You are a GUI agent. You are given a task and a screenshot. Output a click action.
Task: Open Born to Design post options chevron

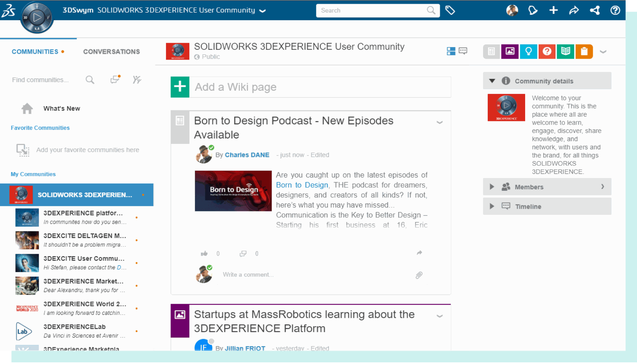coord(440,122)
